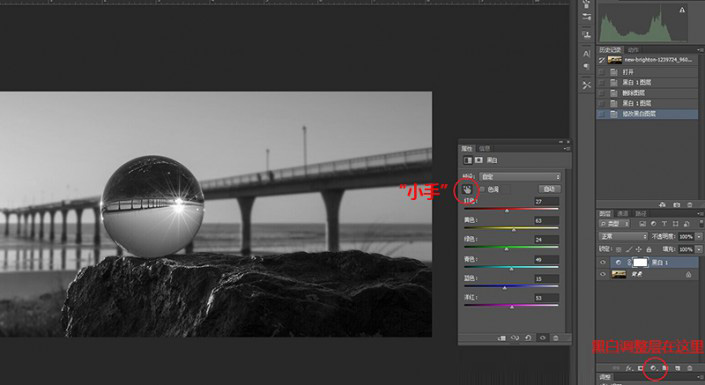Image resolution: width=705 pixels, height=385 pixels.
Task: Switch to the 动作 tab beside History
Action: pos(633,49)
